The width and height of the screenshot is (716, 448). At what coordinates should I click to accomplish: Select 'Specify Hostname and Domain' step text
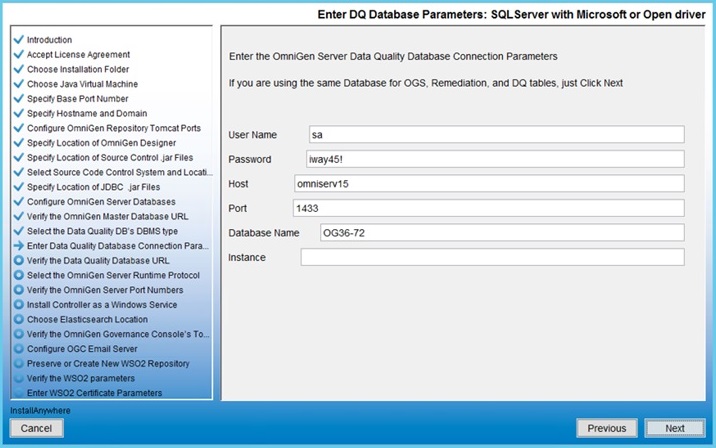pos(87,113)
